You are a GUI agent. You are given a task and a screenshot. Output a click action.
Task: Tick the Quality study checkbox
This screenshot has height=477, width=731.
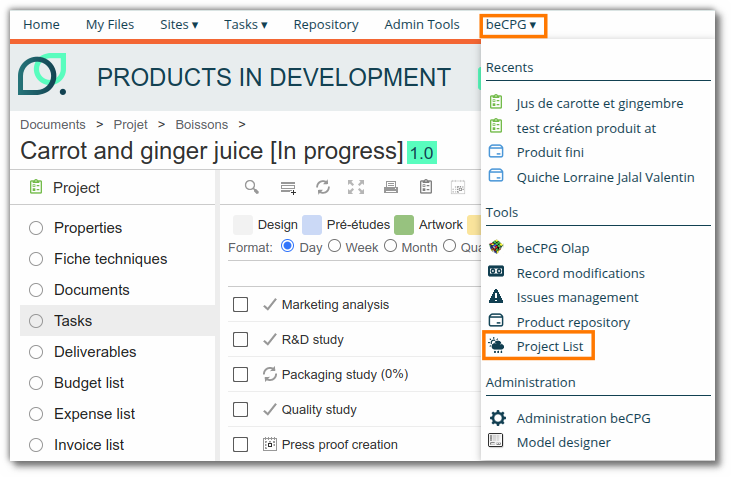click(x=240, y=409)
